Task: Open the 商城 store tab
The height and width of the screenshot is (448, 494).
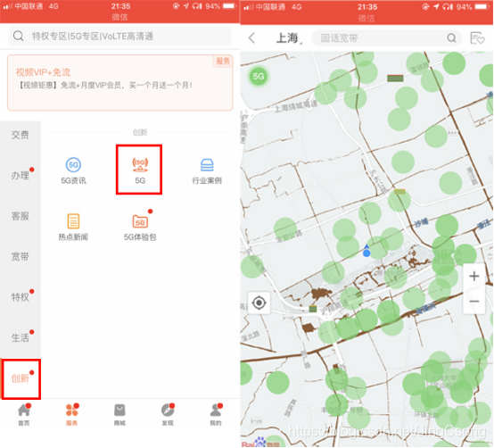Action: (119, 415)
